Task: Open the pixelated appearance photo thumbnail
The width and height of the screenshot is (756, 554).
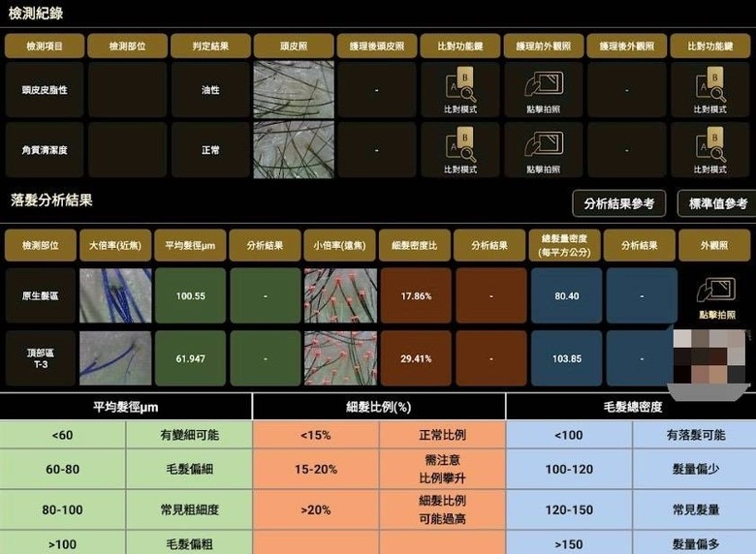Action: click(x=709, y=357)
